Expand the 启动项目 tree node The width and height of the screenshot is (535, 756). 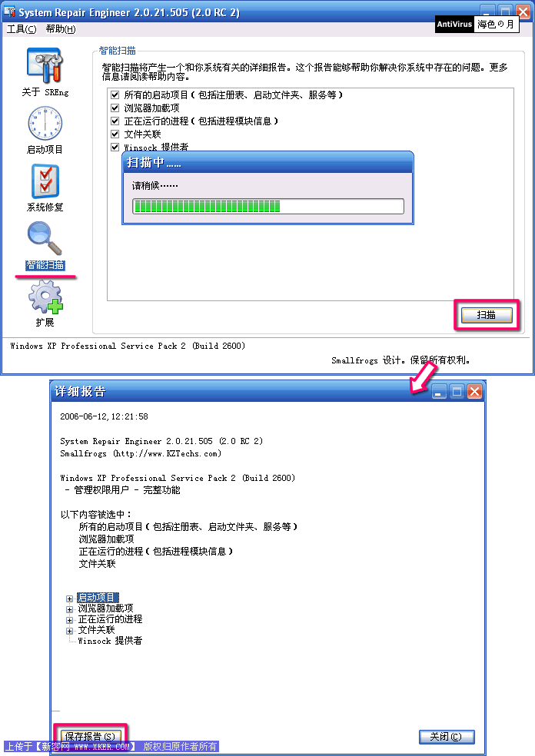[x=69, y=598]
